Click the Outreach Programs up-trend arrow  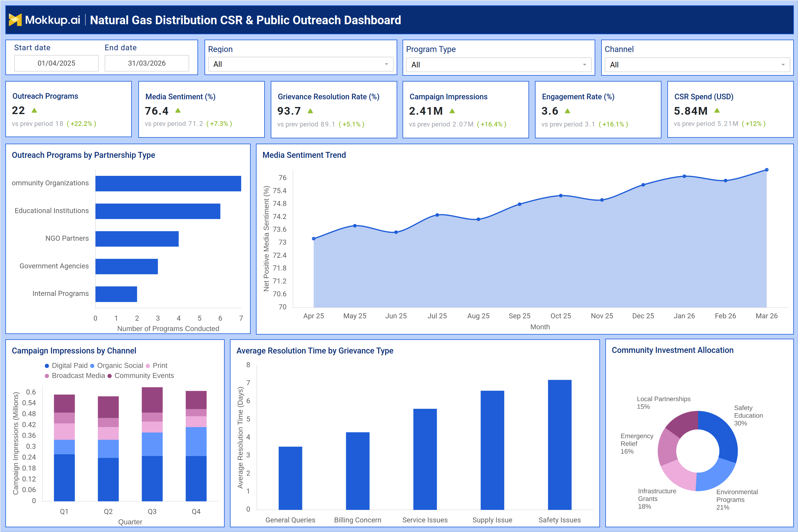pyautogui.click(x=34, y=110)
